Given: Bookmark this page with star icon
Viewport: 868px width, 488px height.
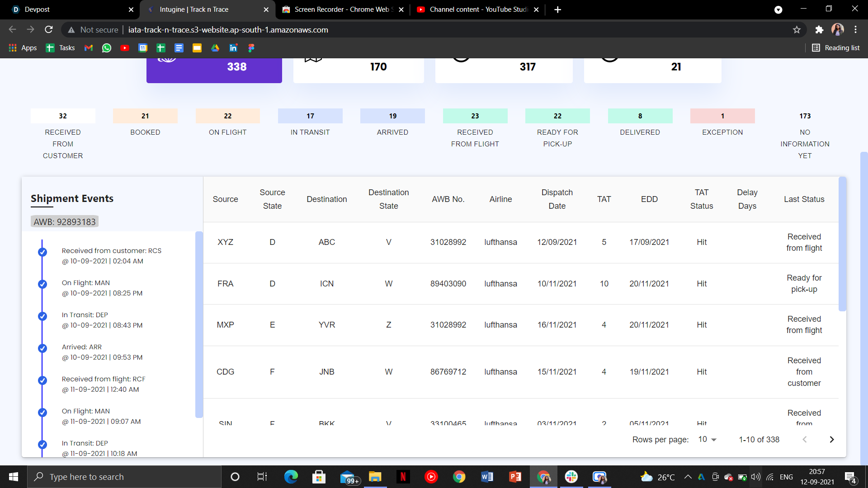Looking at the screenshot, I should [x=797, y=30].
